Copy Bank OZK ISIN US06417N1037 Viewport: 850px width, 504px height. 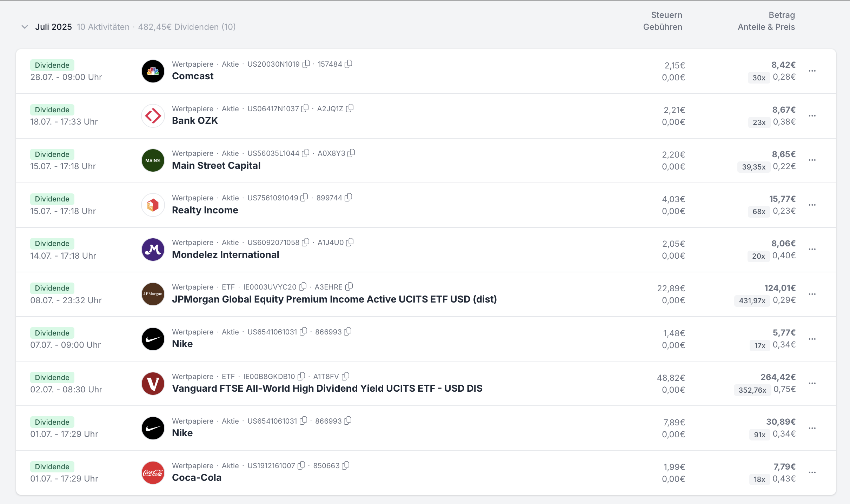pos(305,108)
